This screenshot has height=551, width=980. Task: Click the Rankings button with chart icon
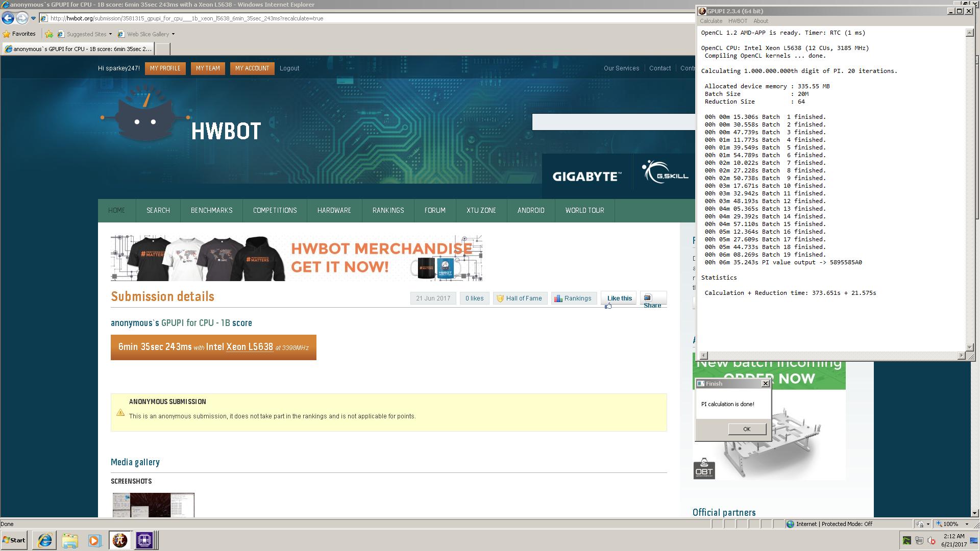click(573, 298)
